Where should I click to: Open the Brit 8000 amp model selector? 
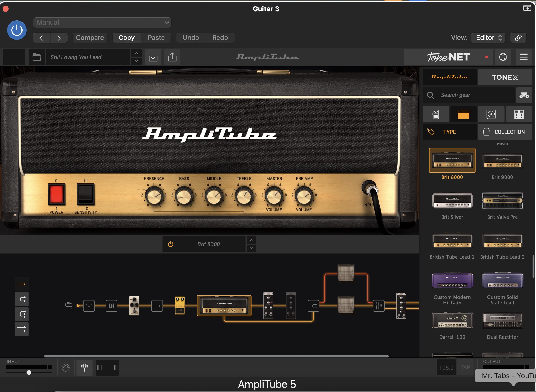click(208, 244)
